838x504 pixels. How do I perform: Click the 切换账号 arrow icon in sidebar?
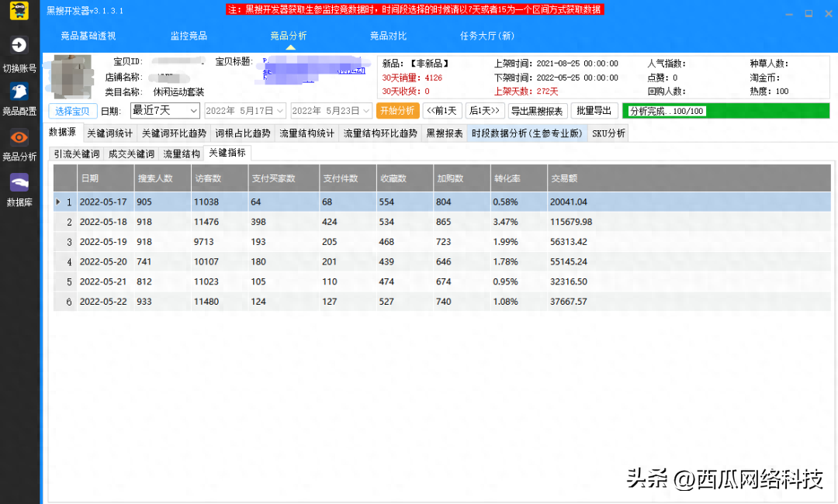coord(19,45)
